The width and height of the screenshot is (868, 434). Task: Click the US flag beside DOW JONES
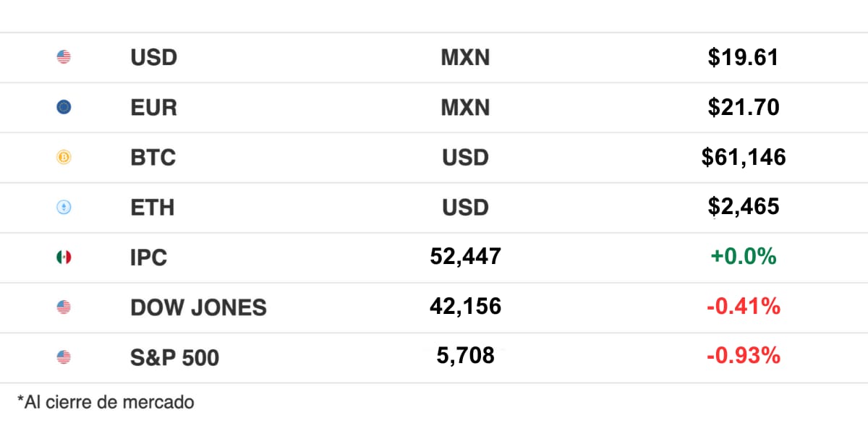[64, 307]
